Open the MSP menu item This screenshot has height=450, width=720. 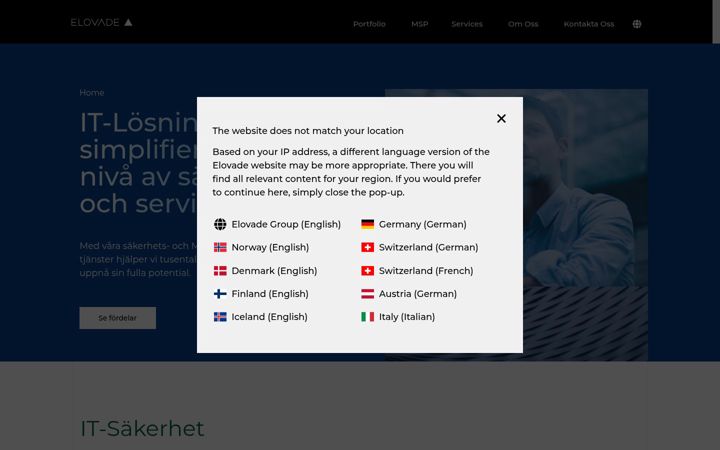420,24
